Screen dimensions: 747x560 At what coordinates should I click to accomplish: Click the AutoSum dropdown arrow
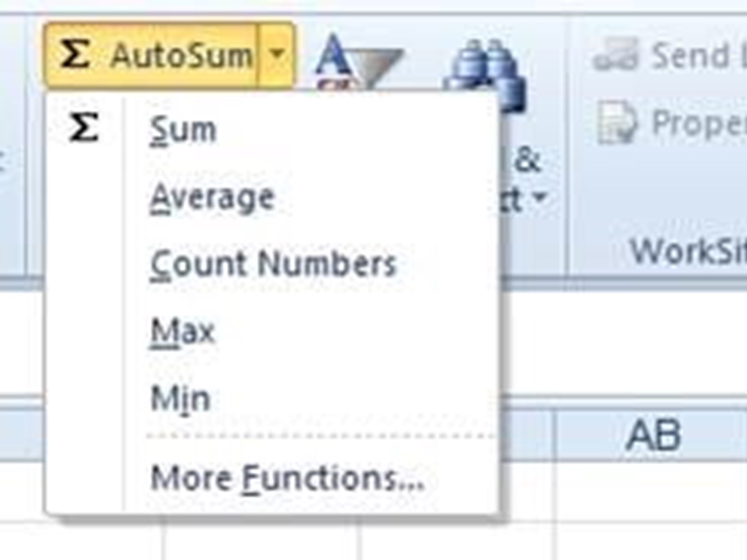(277, 55)
